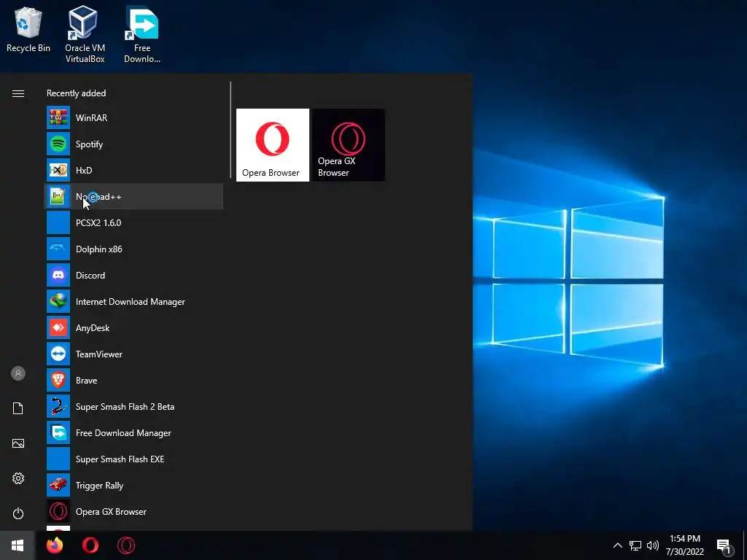
Task: Open the Brave browser entry
Action: (133, 380)
